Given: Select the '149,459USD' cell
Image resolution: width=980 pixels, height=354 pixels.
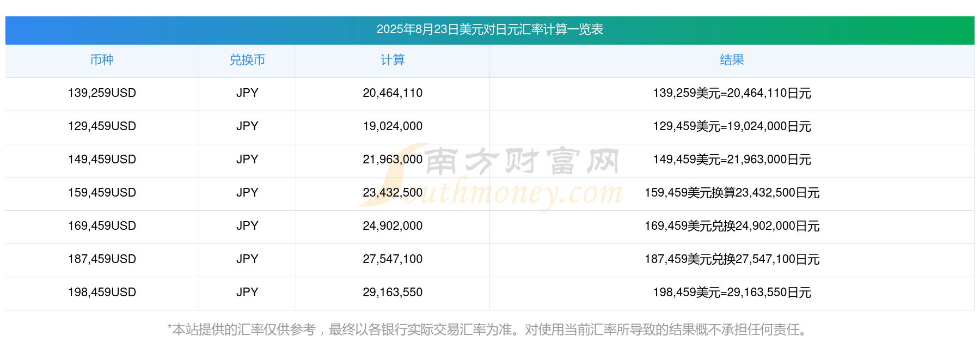Looking at the screenshot, I should pos(102,160).
